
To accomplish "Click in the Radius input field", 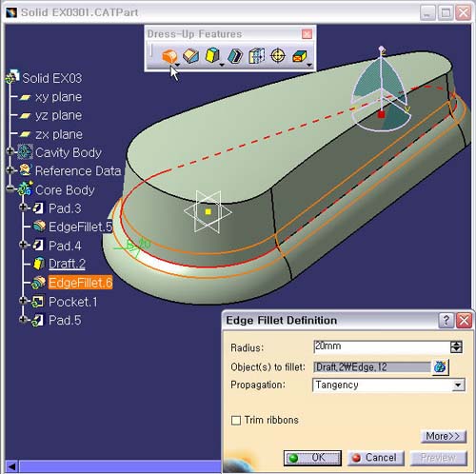I will [382, 346].
